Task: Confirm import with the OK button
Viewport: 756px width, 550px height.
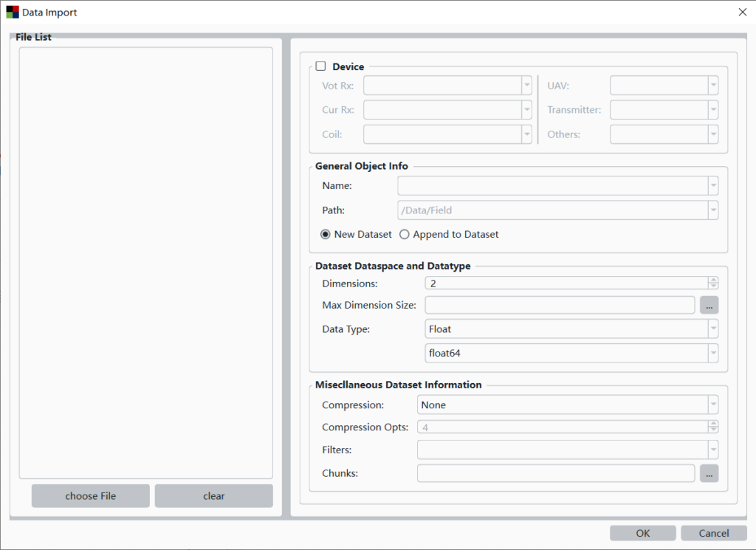Action: (x=642, y=533)
